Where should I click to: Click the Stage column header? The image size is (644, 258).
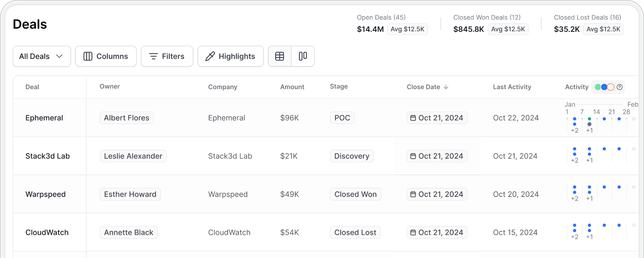(339, 86)
